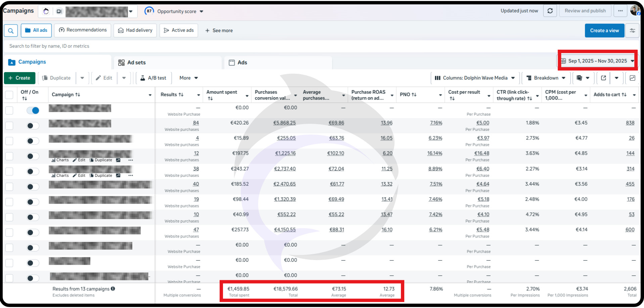Open the date range Sep 1 – Nov 30 picker

point(597,61)
